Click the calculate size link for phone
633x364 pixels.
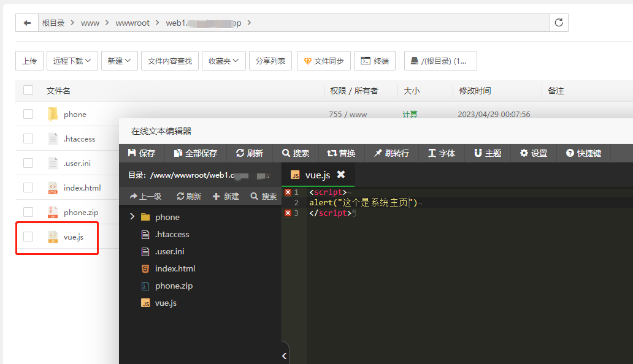click(x=410, y=114)
